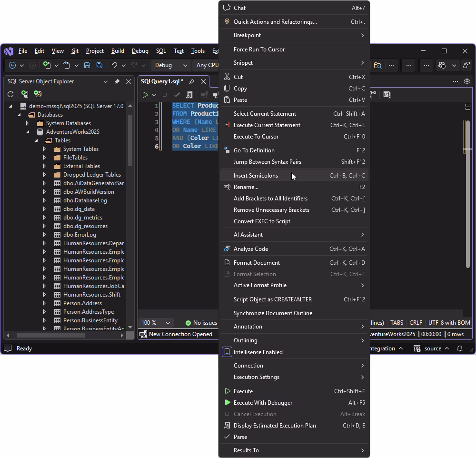Image resolution: width=476 pixels, height=458 pixels.
Task: Click the Open File icon in toolbar
Action: (x=67, y=65)
